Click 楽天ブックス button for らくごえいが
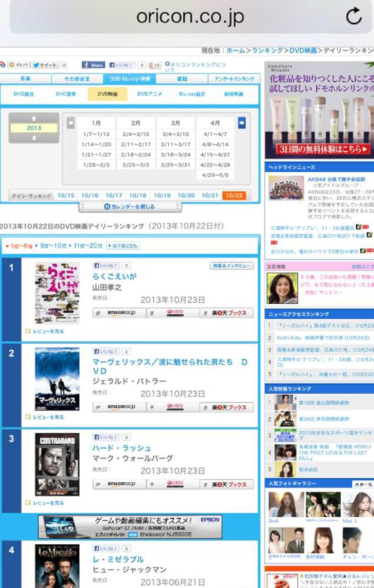 (227, 313)
